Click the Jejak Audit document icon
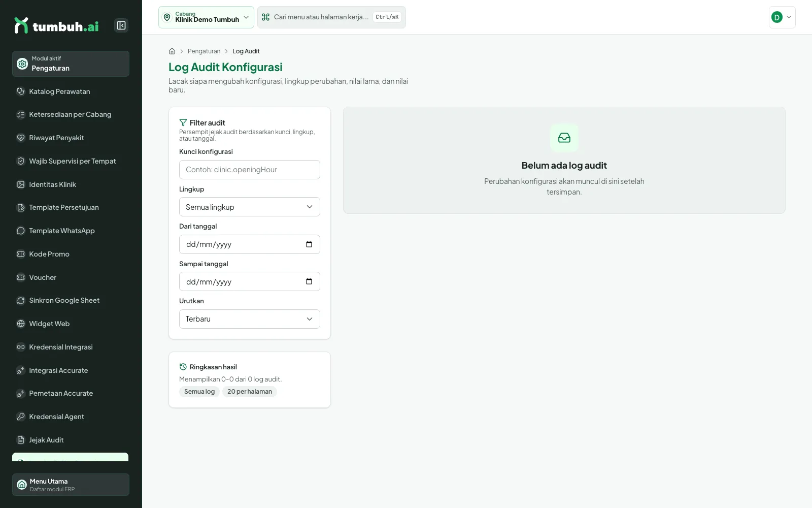Screen dimensions: 812x508 (x=21, y=440)
